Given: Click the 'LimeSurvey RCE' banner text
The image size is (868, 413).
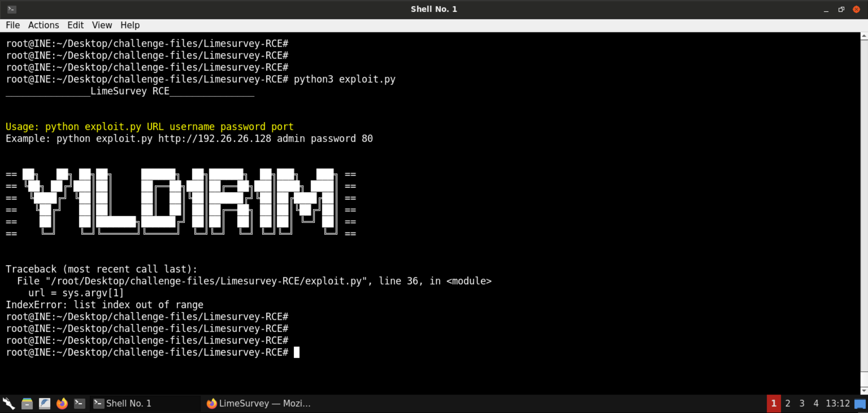Looking at the screenshot, I should click(x=130, y=91).
